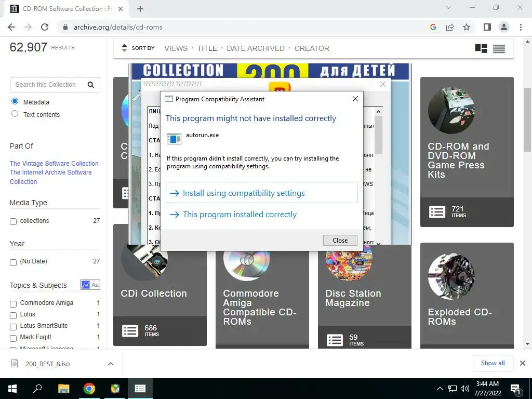Click the topics Aa alphabetical icon
Viewport: 532px width, 399px height.
tap(95, 285)
